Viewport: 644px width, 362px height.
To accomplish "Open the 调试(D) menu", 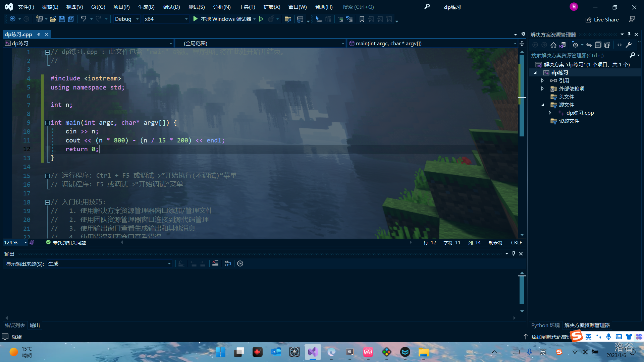I will pos(171,7).
